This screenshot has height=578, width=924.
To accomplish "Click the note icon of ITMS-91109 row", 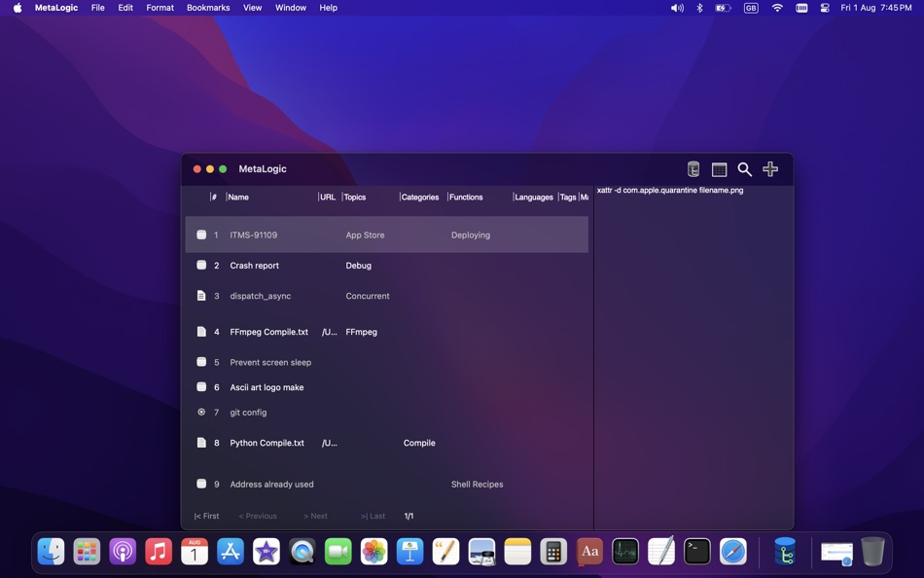I will pos(201,235).
